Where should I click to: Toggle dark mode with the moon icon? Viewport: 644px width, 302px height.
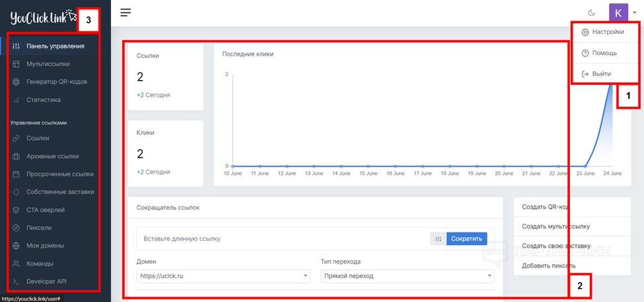point(591,13)
